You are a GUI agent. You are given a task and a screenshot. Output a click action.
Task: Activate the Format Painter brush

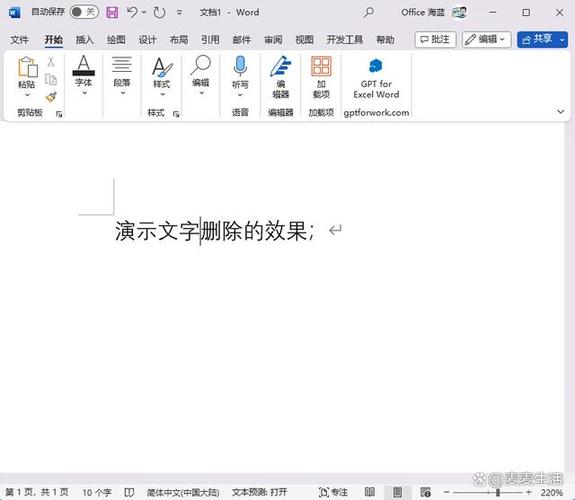(x=51, y=97)
